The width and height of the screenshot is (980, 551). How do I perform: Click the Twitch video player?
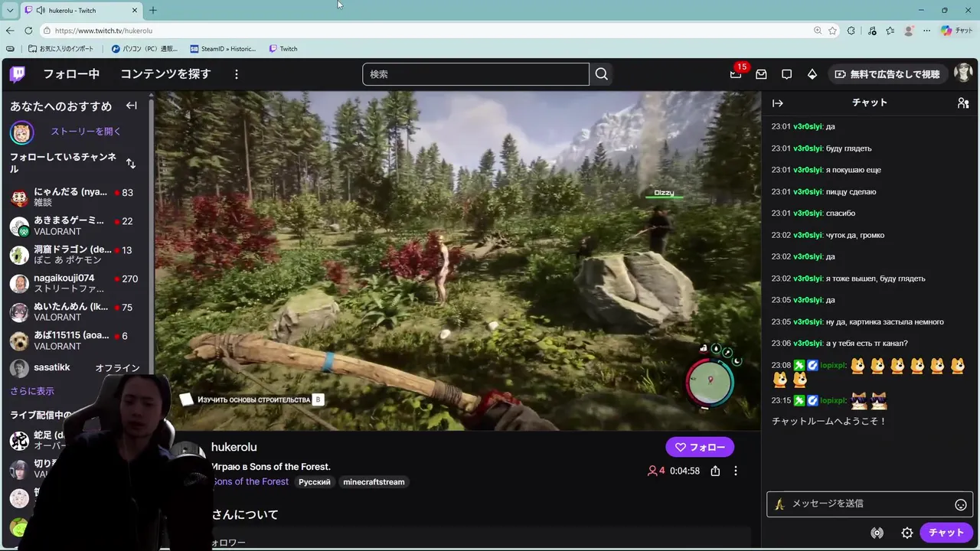coord(458,260)
